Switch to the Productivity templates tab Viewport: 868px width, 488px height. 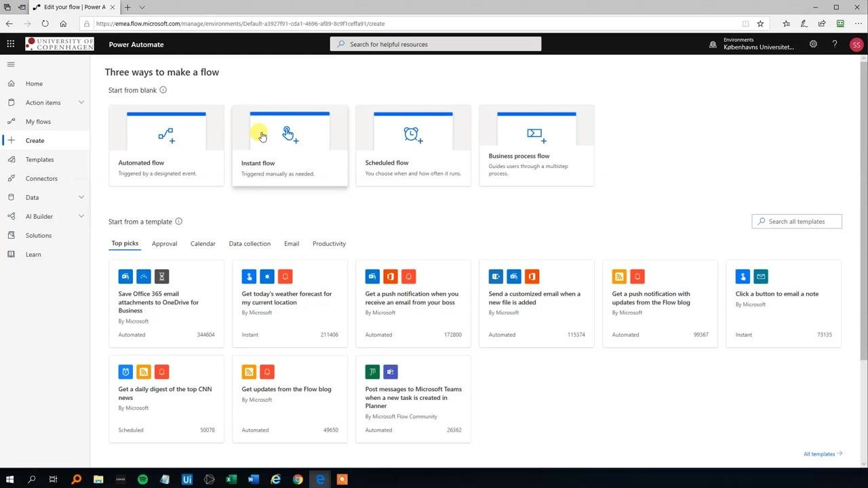click(329, 243)
